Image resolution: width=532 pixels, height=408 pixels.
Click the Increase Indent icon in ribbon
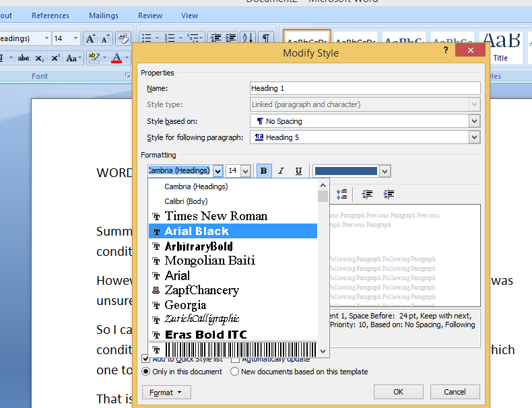click(x=231, y=38)
